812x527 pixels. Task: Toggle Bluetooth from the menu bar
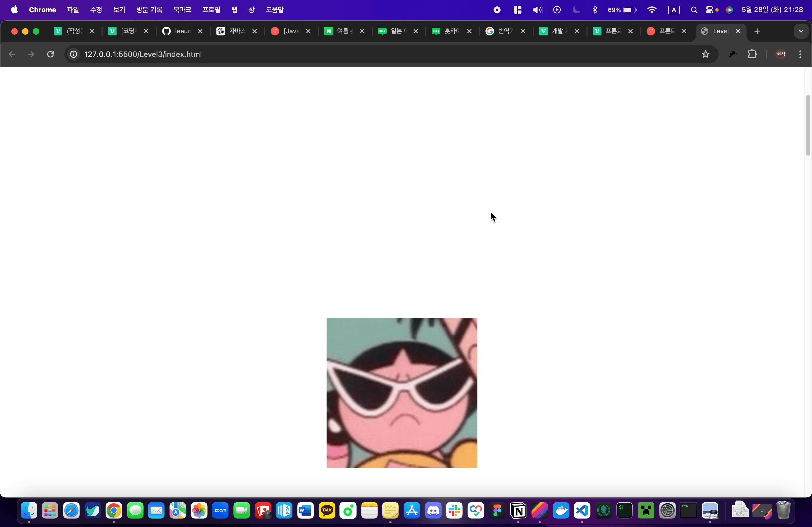[595, 10]
